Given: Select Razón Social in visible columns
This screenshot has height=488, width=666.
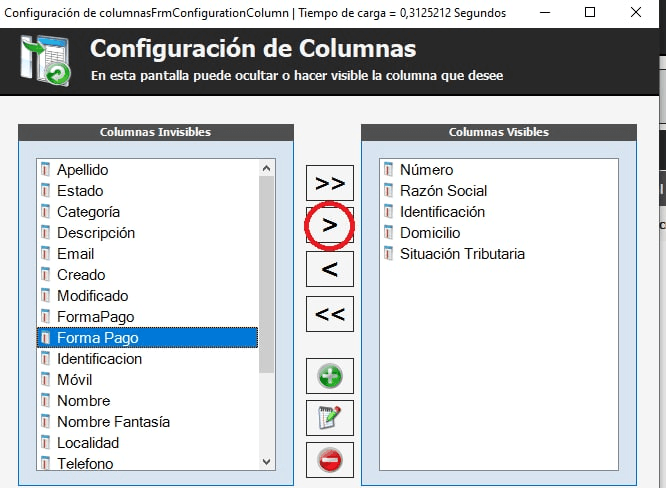Looking at the screenshot, I should click(x=443, y=191).
